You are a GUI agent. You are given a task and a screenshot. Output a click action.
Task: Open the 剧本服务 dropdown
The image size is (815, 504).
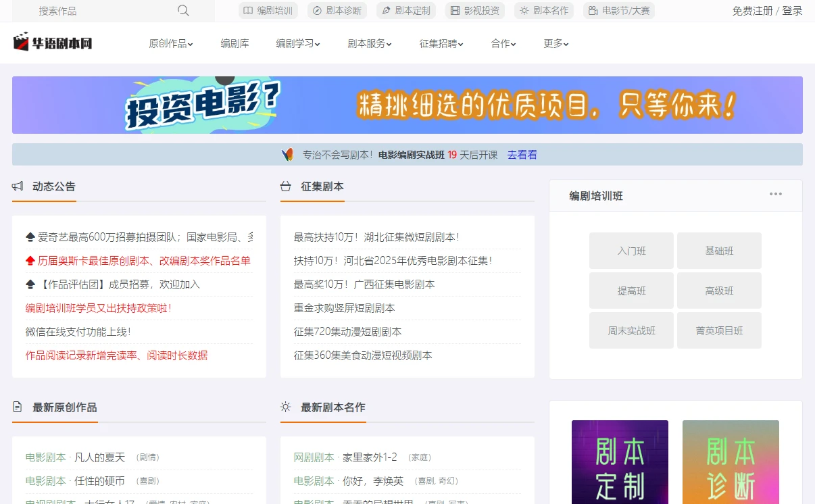click(369, 42)
